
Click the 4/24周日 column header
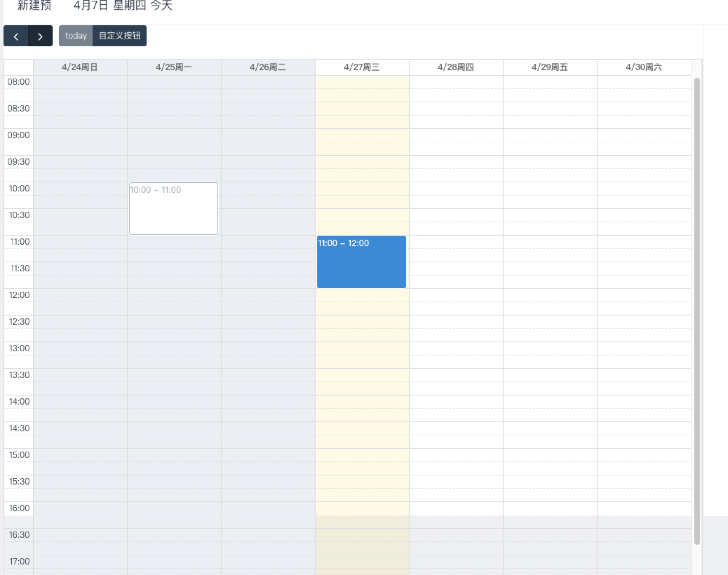80,67
